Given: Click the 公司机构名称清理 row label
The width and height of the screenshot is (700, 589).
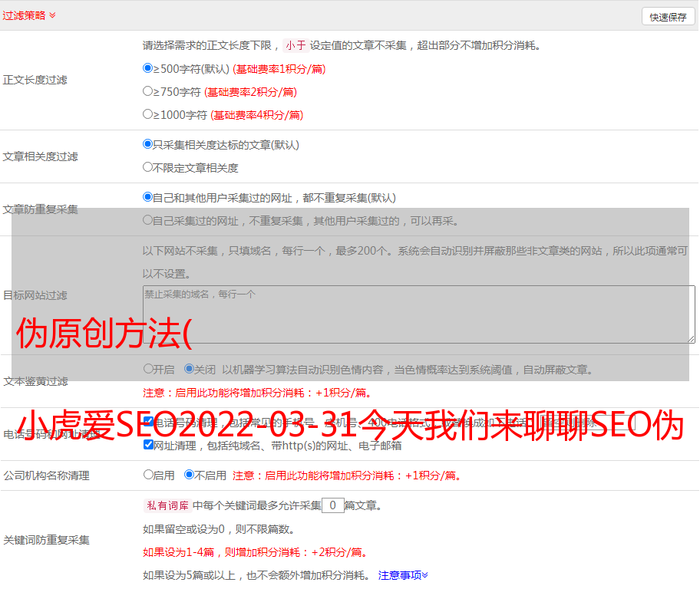Looking at the screenshot, I should (x=46, y=475).
